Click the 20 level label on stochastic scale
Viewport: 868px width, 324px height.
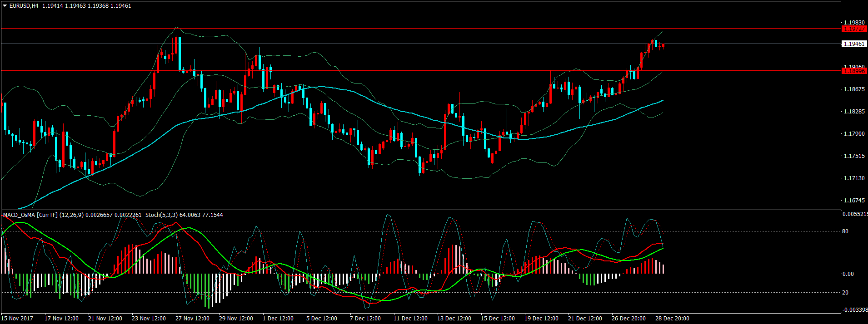point(845,293)
